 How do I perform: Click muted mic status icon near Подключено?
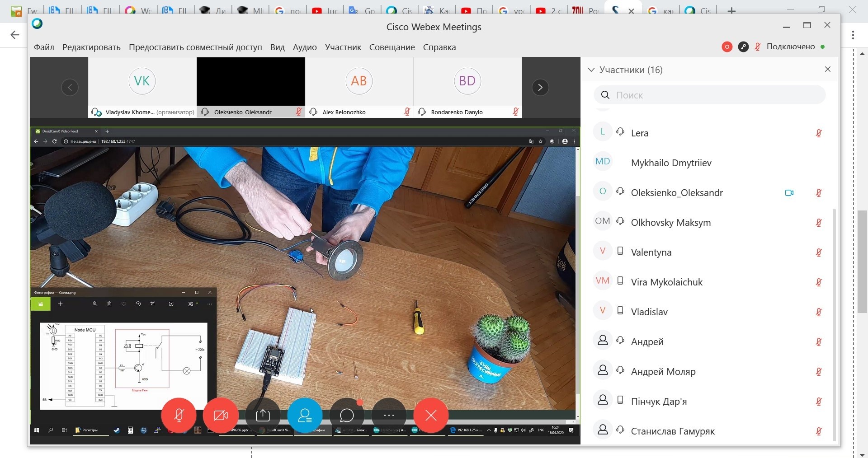[758, 47]
